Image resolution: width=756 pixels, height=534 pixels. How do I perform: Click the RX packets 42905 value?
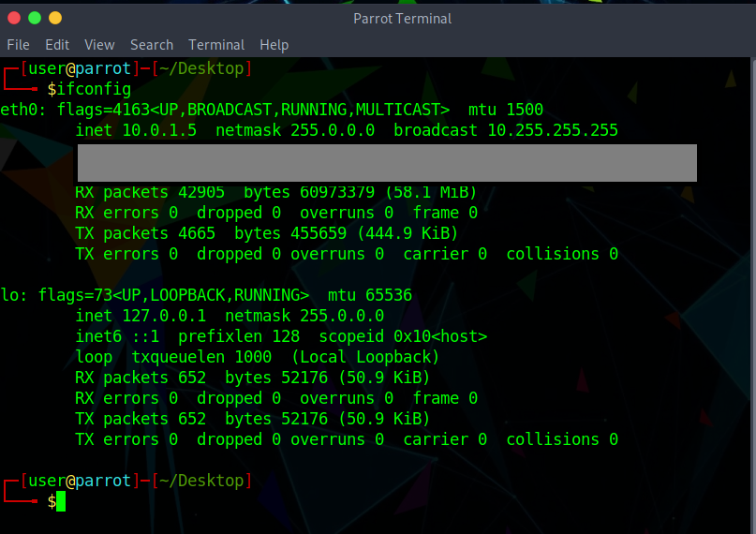(201, 192)
